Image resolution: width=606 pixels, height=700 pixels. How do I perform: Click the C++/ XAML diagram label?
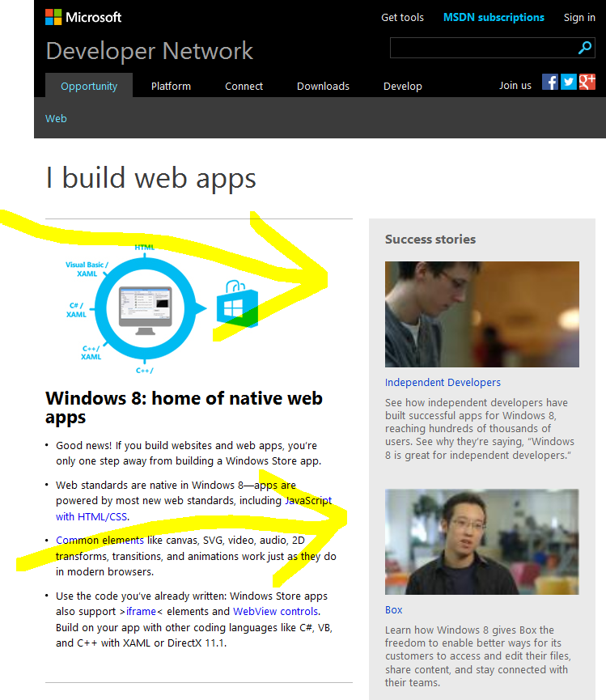point(91,352)
